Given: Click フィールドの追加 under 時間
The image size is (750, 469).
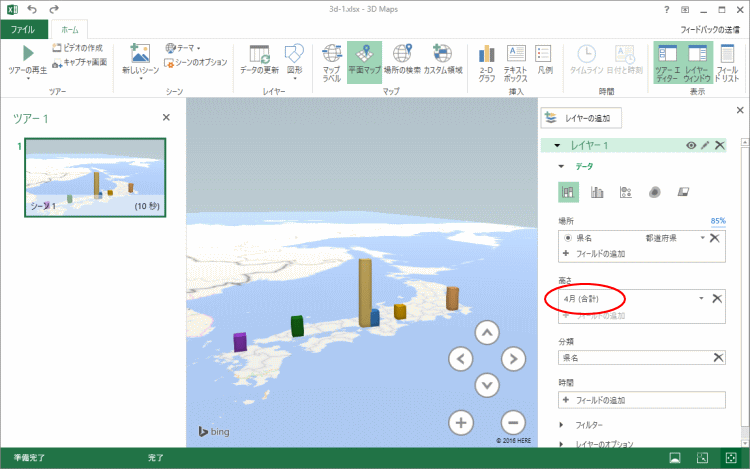Looking at the screenshot, I should pyautogui.click(x=641, y=400).
